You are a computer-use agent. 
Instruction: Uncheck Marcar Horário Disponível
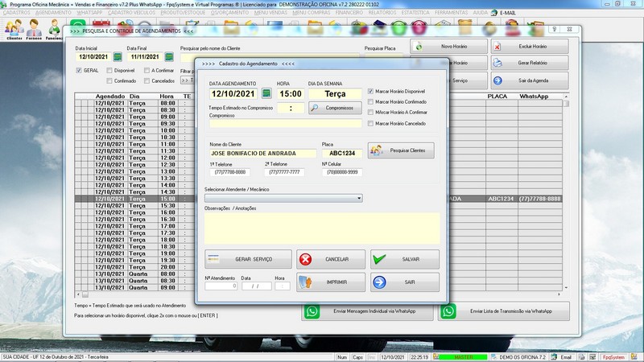(x=370, y=91)
